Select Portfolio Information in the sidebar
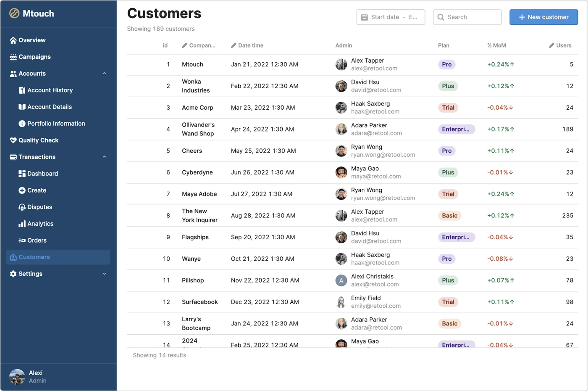 tap(56, 123)
